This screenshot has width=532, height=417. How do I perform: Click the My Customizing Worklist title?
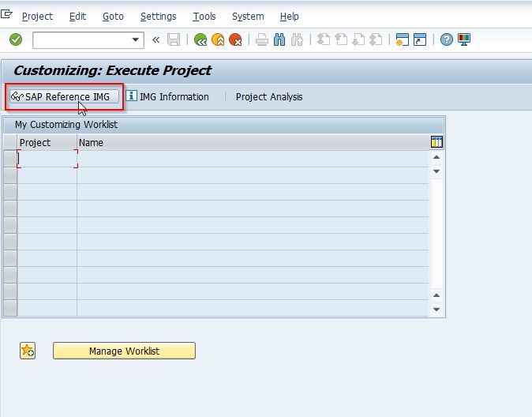(66, 125)
